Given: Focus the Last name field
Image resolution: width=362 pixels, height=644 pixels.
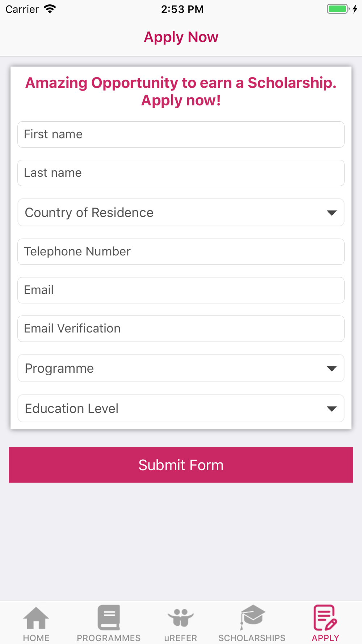Looking at the screenshot, I should [181, 173].
